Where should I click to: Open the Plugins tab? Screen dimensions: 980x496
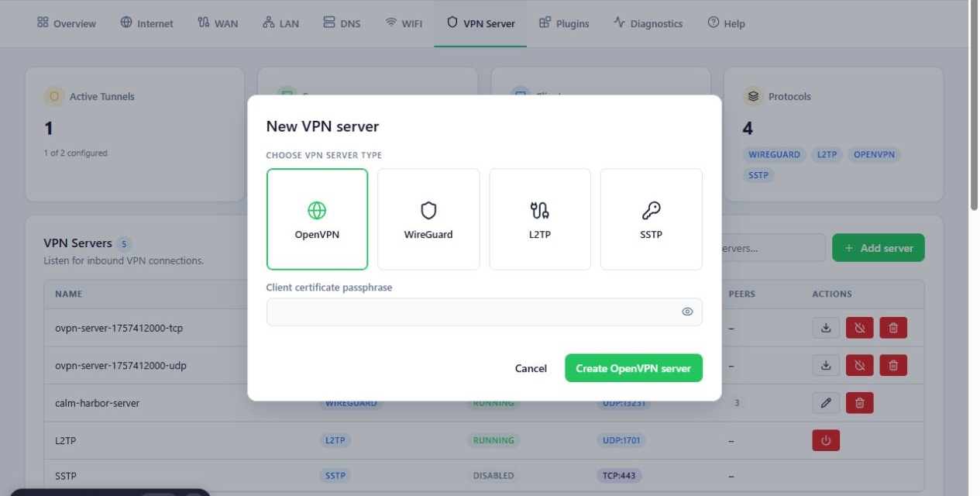click(564, 23)
